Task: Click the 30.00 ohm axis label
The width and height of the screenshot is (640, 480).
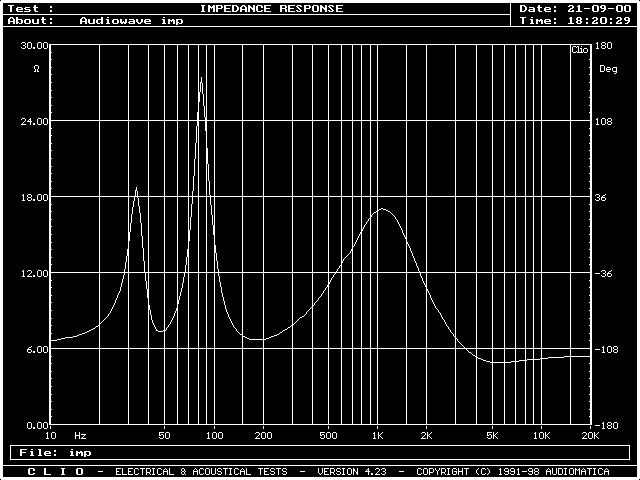Action: click(x=34, y=45)
